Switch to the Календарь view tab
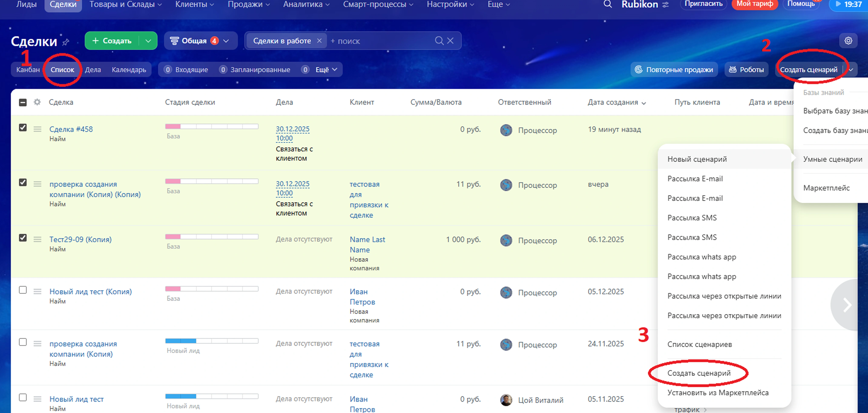Image resolution: width=868 pixels, height=413 pixels. point(129,70)
